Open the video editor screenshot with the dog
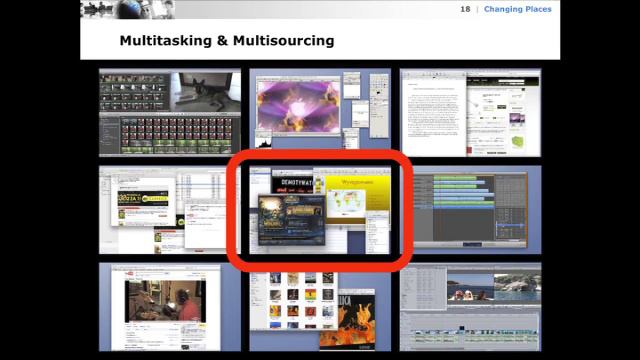Viewport: 640px width, 360px height. 170,113
